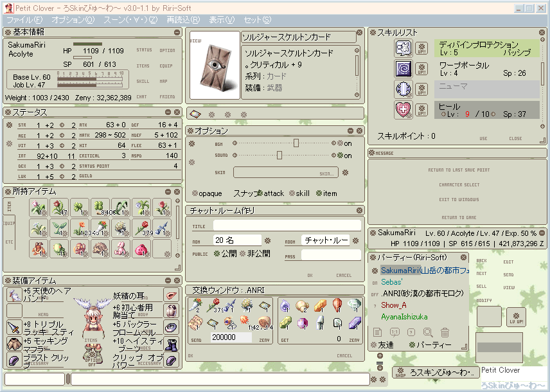Select the Pneuma skill icon
This screenshot has width=550, height=392.
(x=404, y=89)
